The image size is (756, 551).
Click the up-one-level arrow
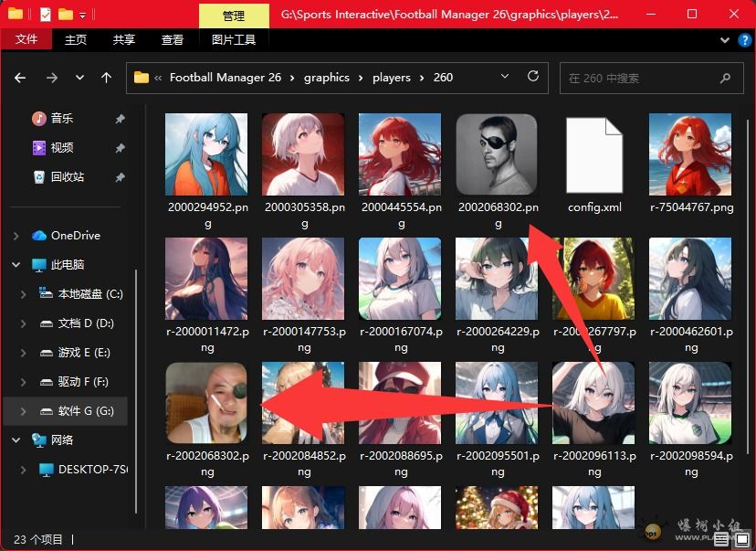coord(106,78)
